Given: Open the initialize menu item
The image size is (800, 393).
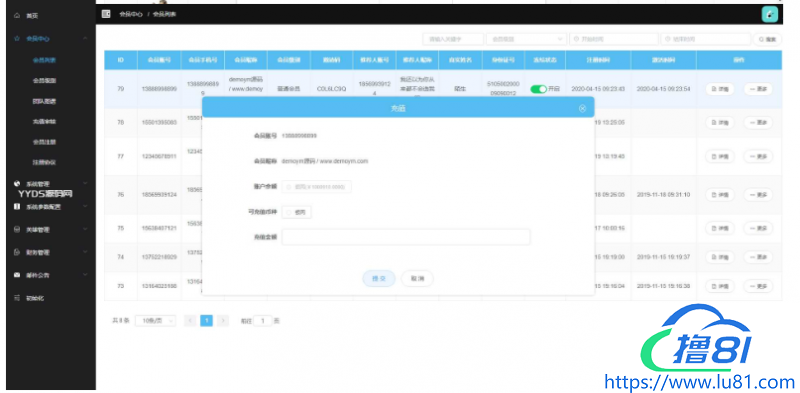Looking at the screenshot, I should [35, 298].
